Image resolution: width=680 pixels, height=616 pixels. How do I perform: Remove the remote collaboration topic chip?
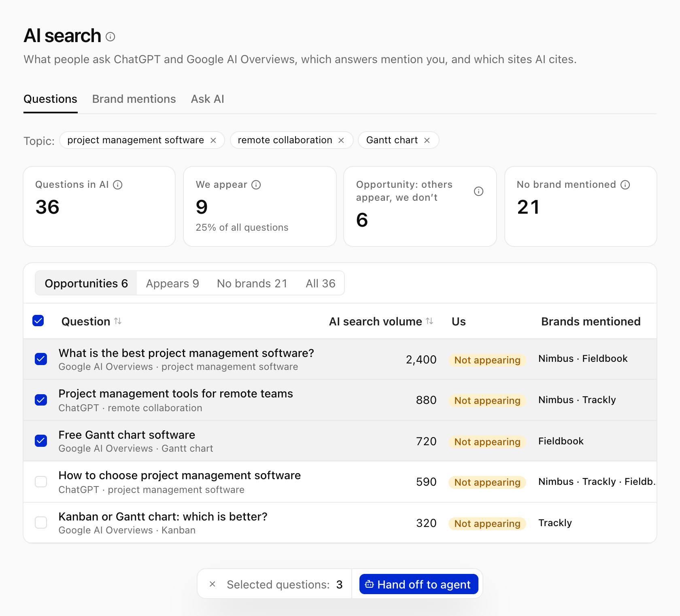click(341, 140)
